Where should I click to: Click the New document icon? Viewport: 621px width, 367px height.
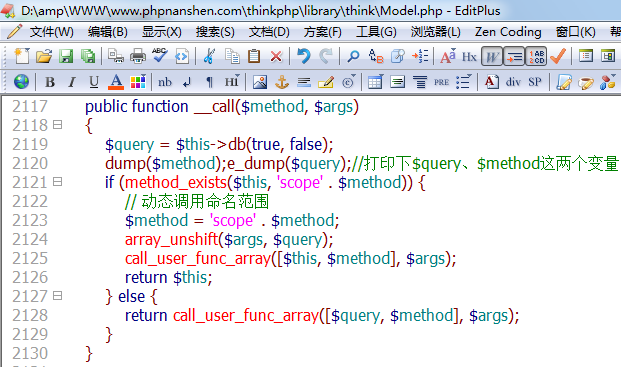[x=22, y=56]
